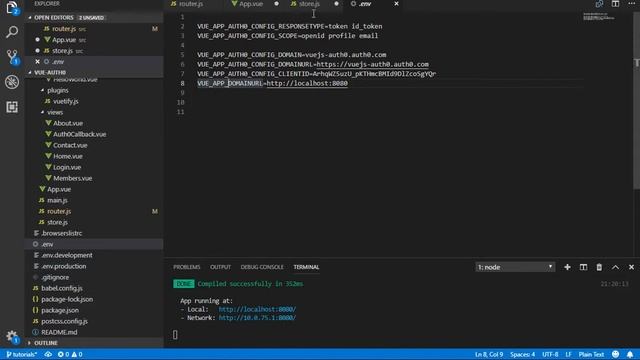
Task: Change encoding via UTF-8
Action: pos(550,354)
